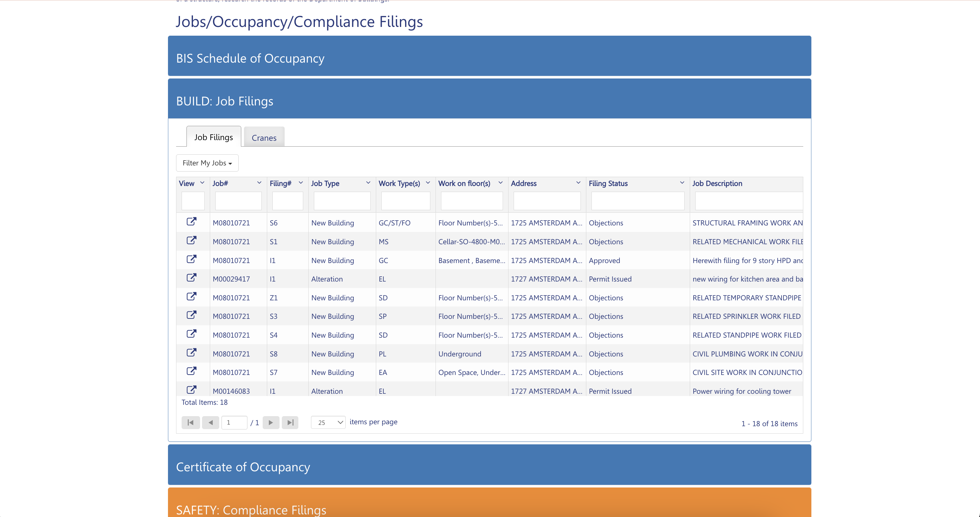Viewport: 980px width, 517px height.
Task: Go to next page of results
Action: point(271,422)
